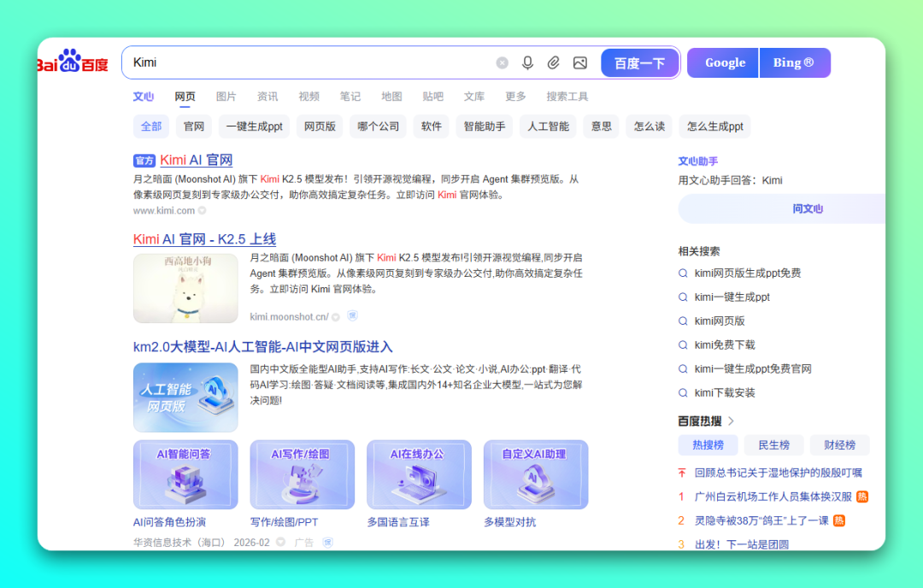This screenshot has height=588, width=923.
Task: Click the paperclip attachment icon in search bar
Action: [554, 62]
